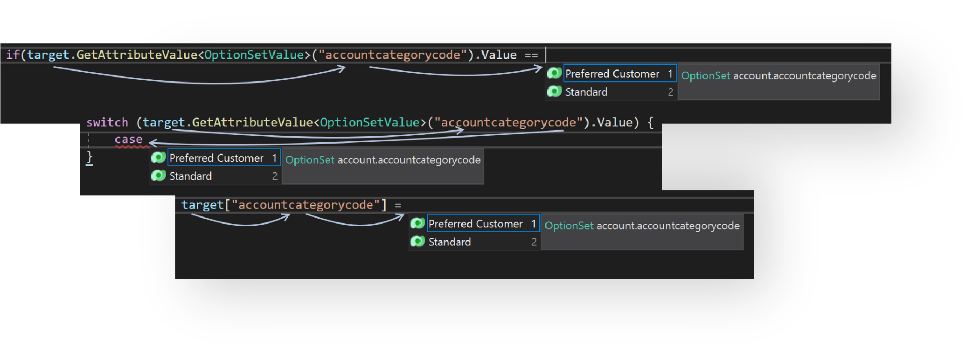Click the closing brace below the case line

coord(90,157)
